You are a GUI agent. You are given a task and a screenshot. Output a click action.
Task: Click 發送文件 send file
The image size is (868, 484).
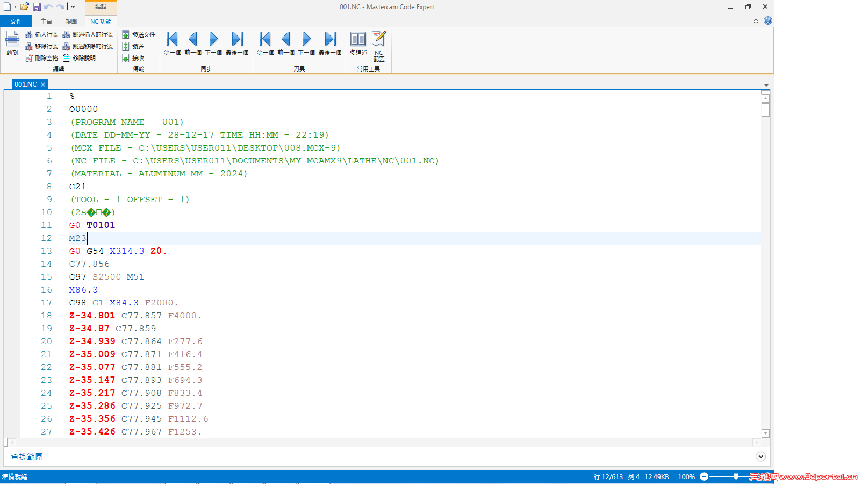click(139, 34)
